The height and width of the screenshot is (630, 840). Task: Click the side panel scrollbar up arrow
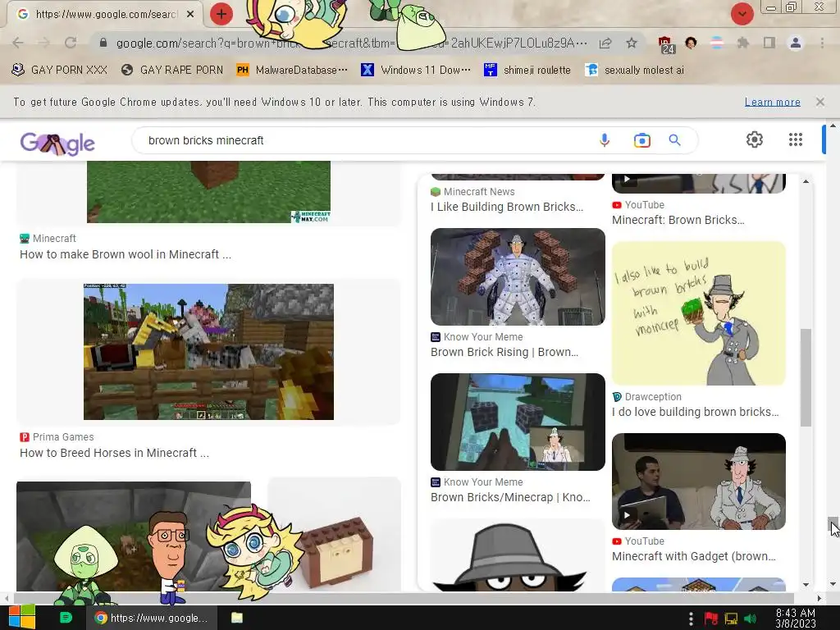[x=806, y=181]
